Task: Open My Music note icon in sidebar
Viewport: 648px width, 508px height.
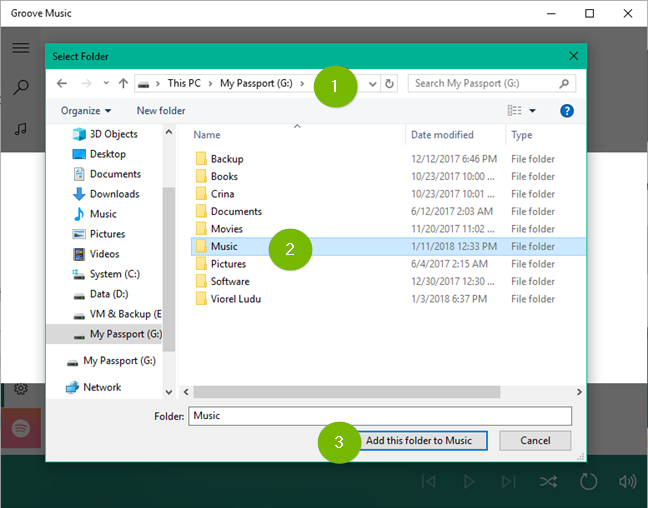Action: (21, 129)
